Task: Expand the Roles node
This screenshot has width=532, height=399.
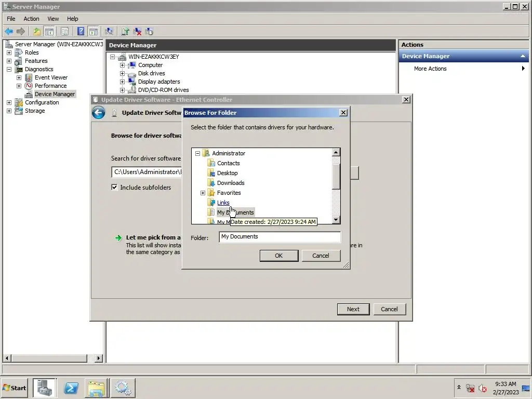Action: [x=9, y=52]
